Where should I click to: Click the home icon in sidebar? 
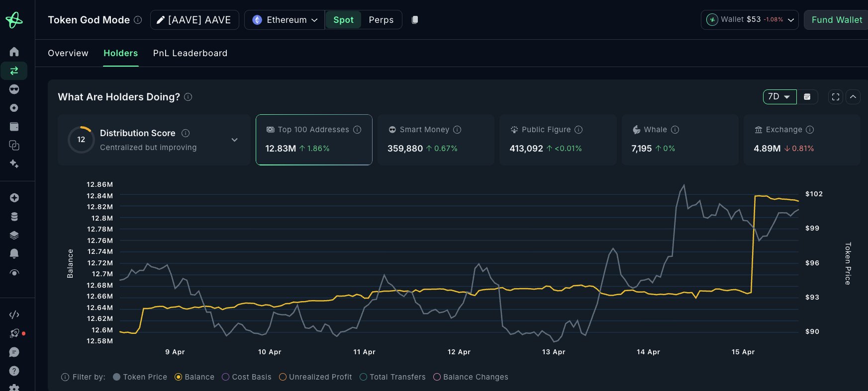tap(14, 52)
